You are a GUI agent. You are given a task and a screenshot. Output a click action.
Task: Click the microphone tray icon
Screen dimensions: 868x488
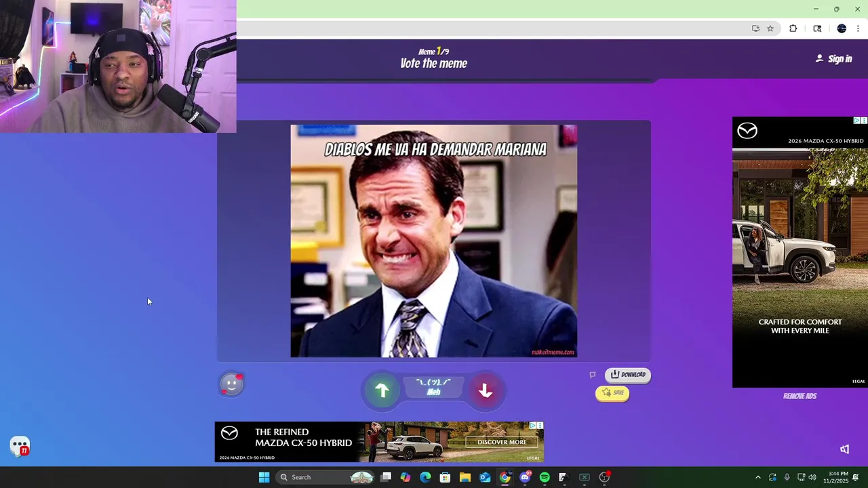[787, 477]
